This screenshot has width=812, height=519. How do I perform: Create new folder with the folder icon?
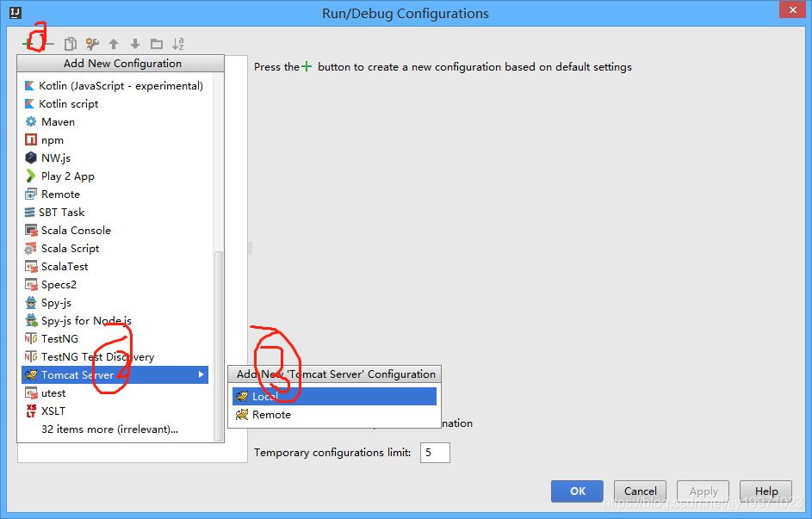(157, 44)
